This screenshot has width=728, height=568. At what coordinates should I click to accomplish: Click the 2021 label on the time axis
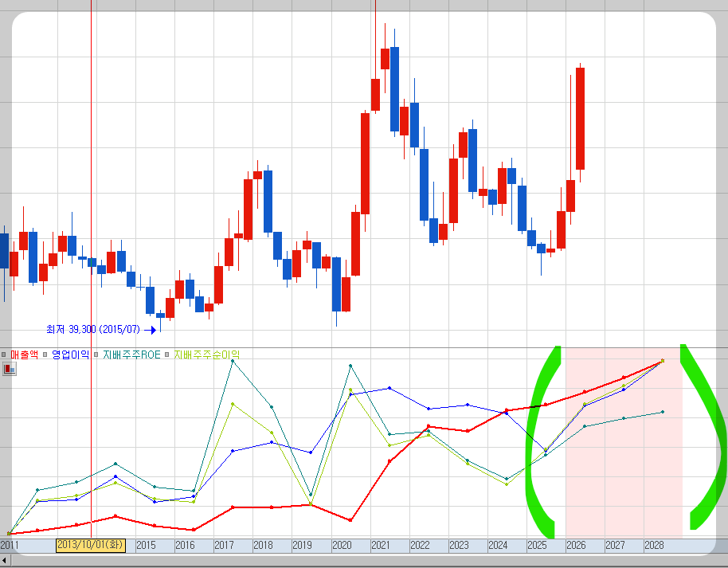point(380,545)
